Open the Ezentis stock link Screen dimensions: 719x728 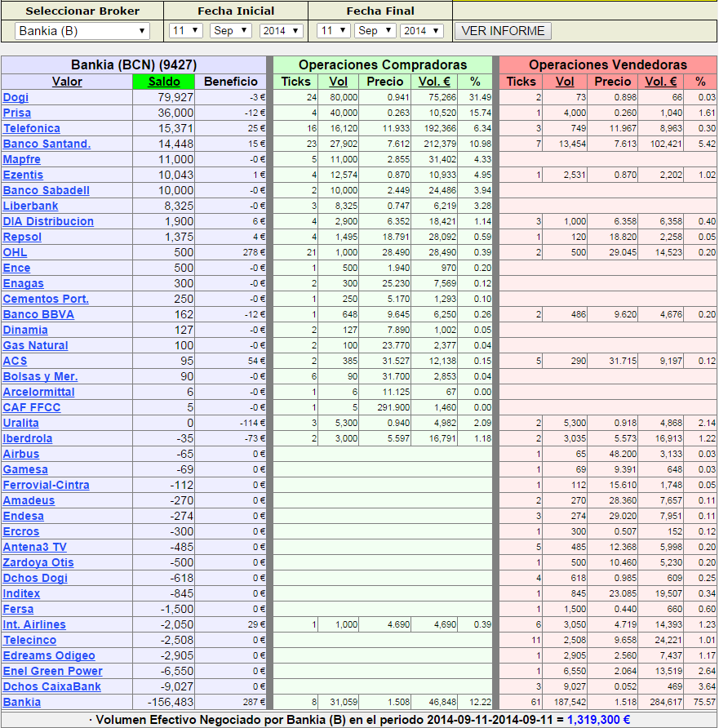(x=23, y=175)
